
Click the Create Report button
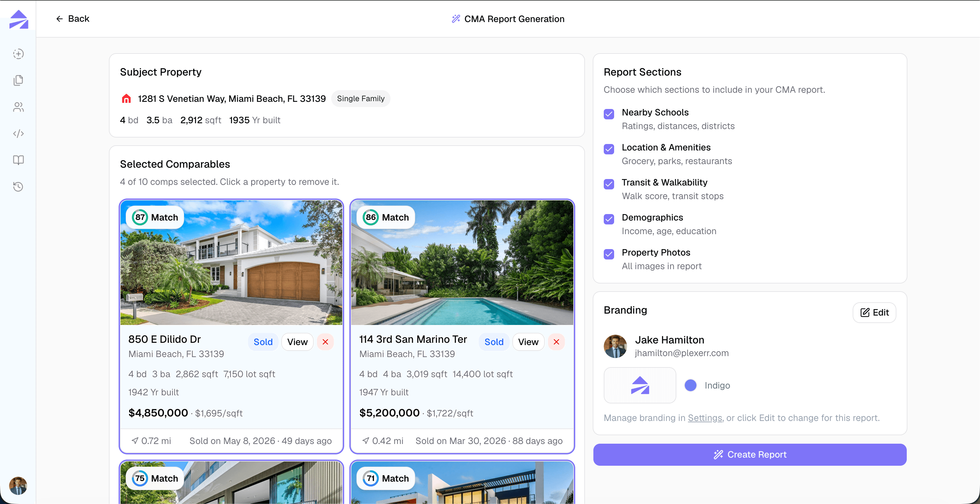[x=750, y=454]
